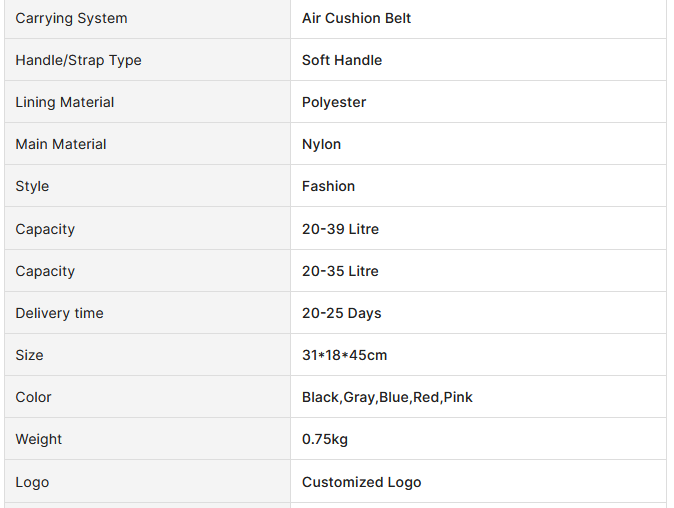The height and width of the screenshot is (508, 674).
Task: Click the 0.75kg weight value
Action: point(325,439)
